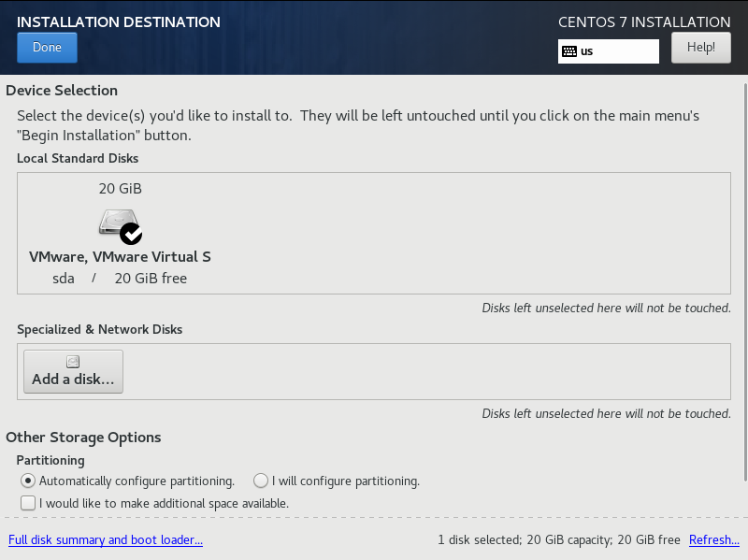Click the small disk icon above 'Add a disk...'
This screenshot has height=560, width=748.
73,362
